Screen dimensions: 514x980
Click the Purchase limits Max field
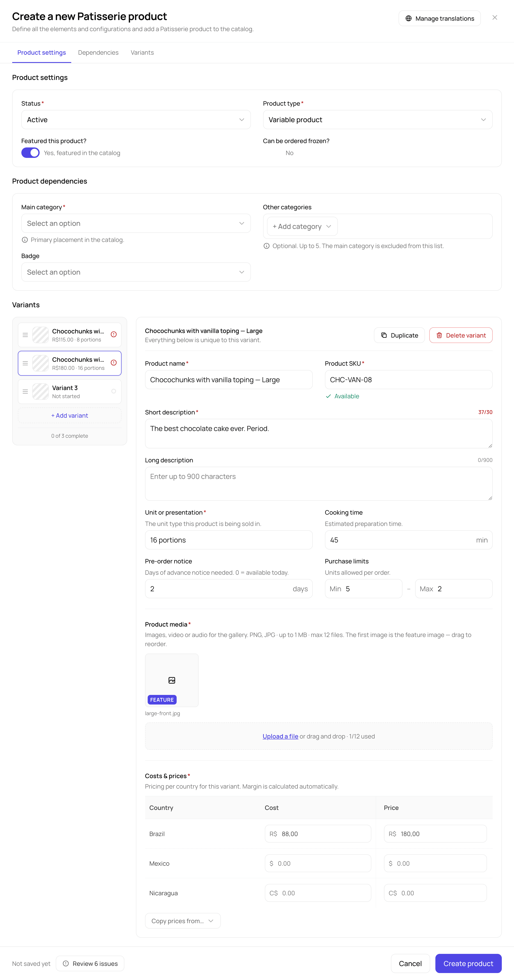(453, 588)
